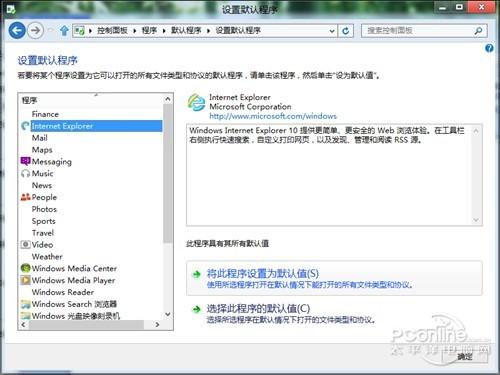Open the 控制面板 breadcrumb arrow
Screen dimensions: 500x375
(x=135, y=31)
